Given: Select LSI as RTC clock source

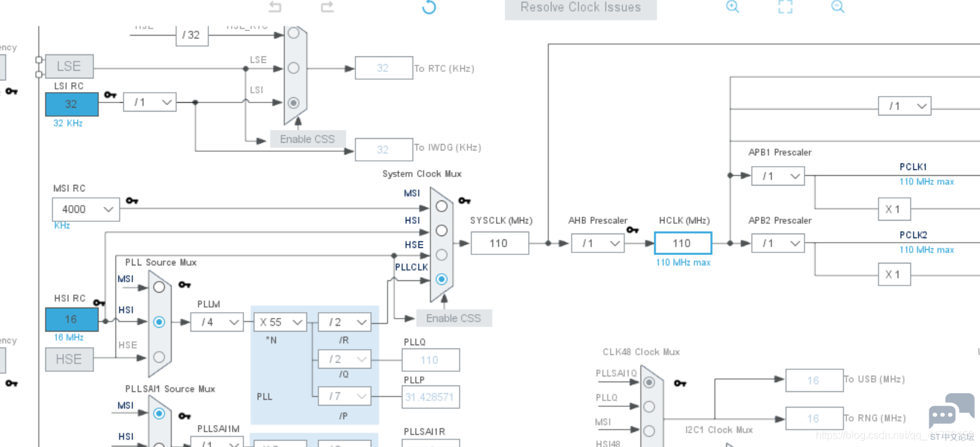Looking at the screenshot, I should coord(294,103).
